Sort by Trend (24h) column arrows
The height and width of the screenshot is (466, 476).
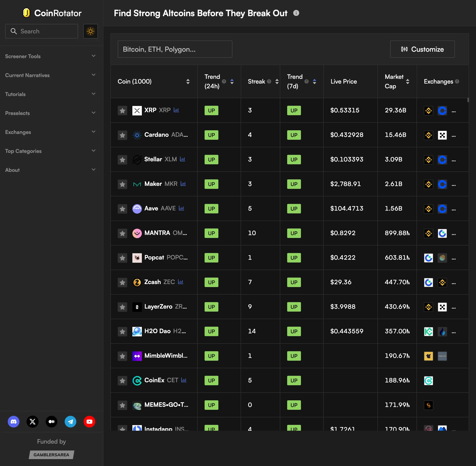pyautogui.click(x=232, y=81)
